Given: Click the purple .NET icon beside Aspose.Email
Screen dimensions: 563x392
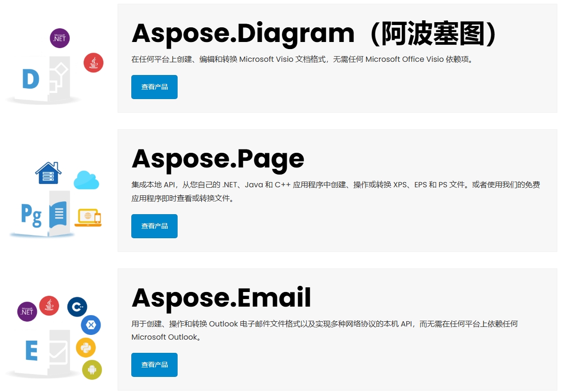Looking at the screenshot, I should pos(27,311).
